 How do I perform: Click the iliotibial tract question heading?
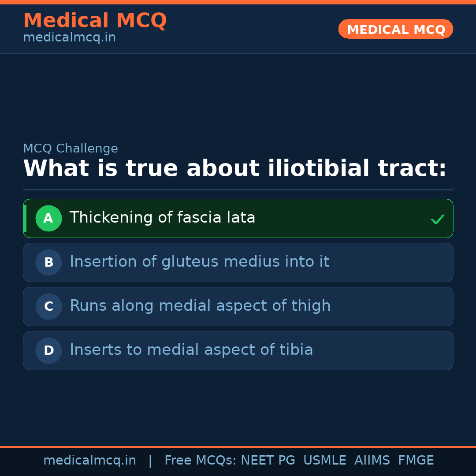pos(234,169)
